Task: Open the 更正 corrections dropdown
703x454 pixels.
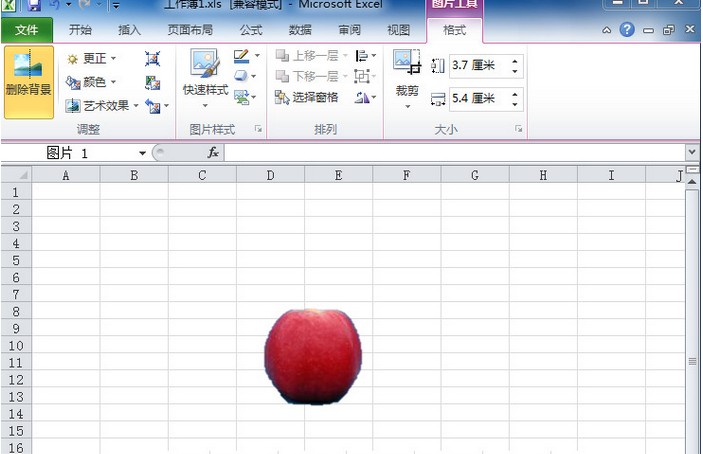Action: (x=92, y=59)
